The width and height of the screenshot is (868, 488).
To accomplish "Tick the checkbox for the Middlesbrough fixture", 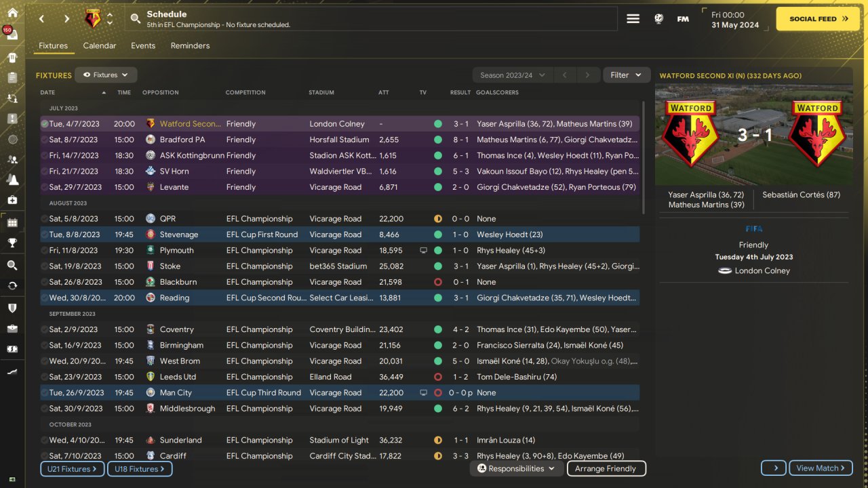I will point(44,409).
